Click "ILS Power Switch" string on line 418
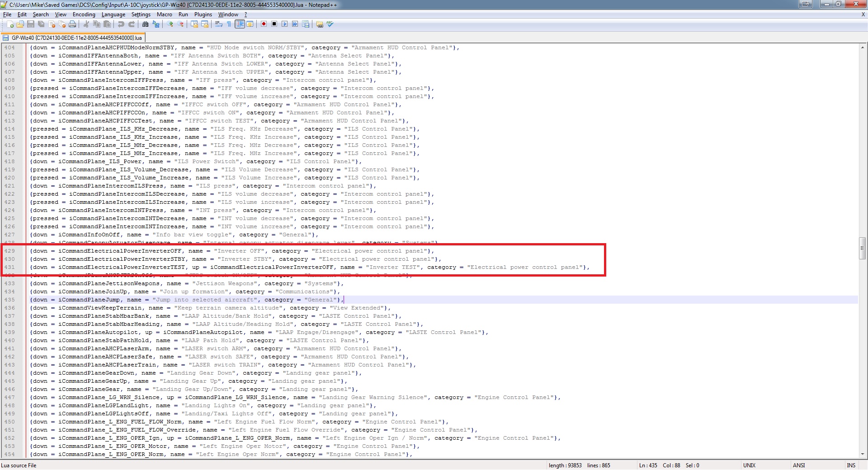 click(x=207, y=161)
